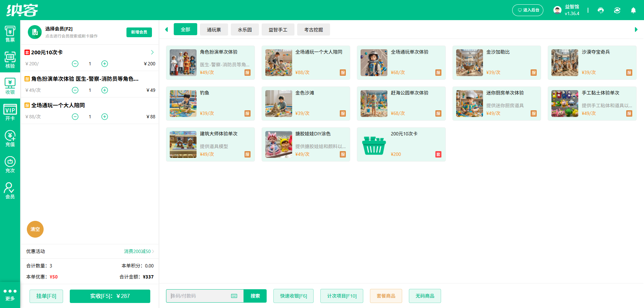Click the 实收[F5] payment button
Screen dimensions: 644x308
coord(110,296)
